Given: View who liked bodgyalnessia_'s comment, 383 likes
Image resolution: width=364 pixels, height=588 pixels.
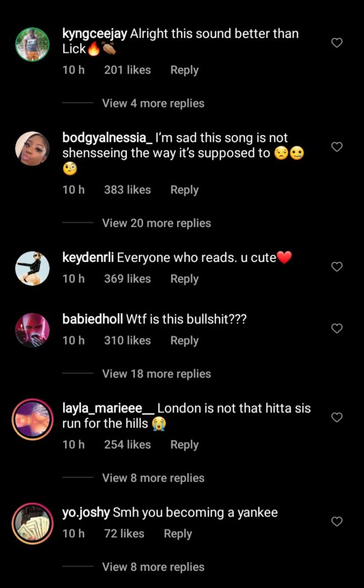Looking at the screenshot, I should [127, 189].
